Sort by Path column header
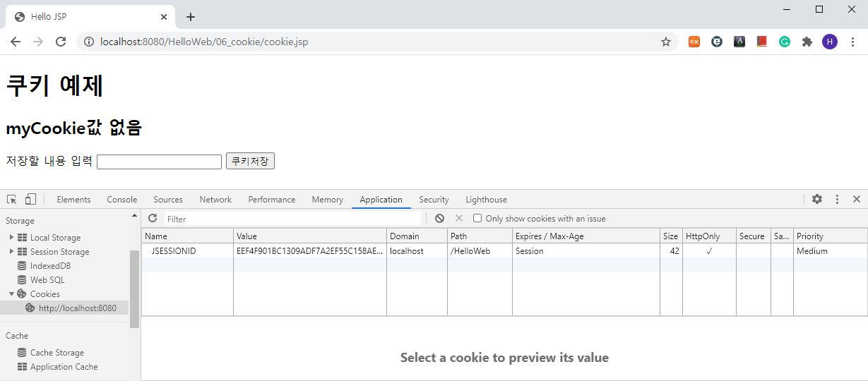 pyautogui.click(x=480, y=236)
